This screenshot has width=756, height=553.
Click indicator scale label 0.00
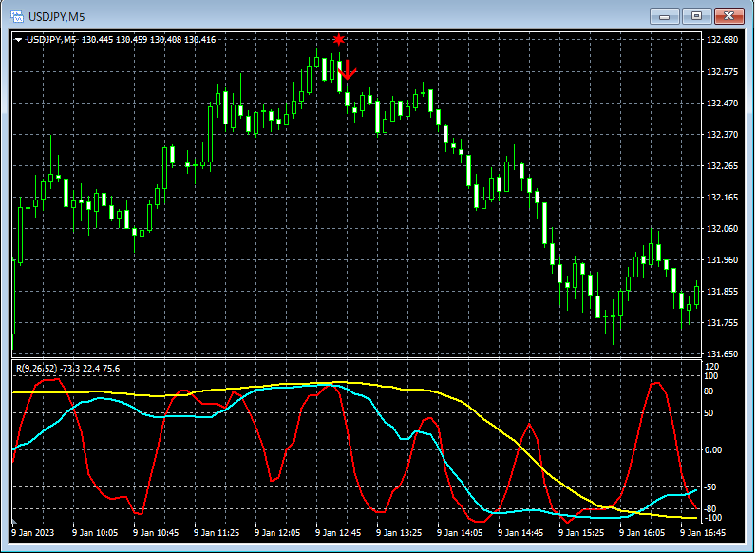click(713, 450)
